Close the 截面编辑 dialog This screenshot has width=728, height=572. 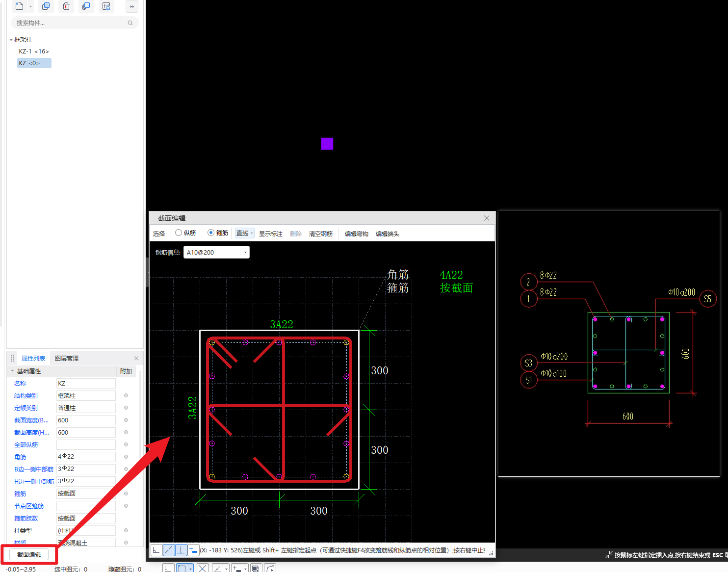pyautogui.click(x=487, y=218)
